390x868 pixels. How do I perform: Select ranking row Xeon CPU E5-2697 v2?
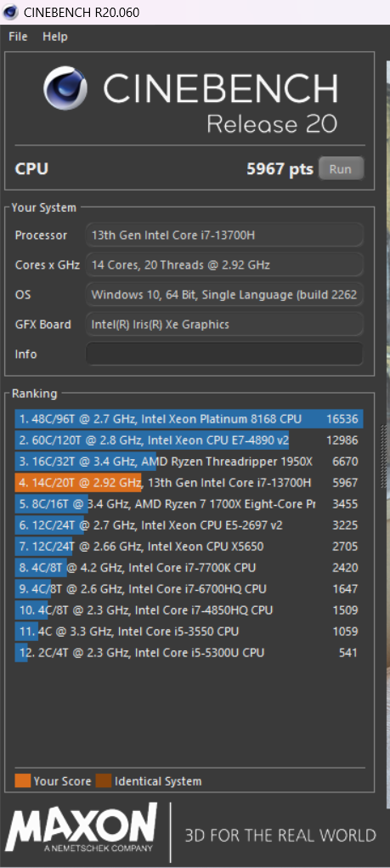[x=189, y=525]
